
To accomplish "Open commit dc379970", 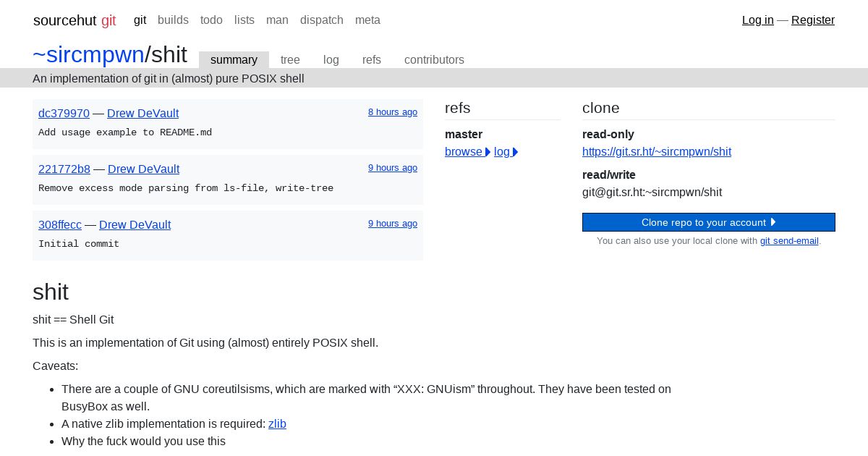I will point(64,114).
